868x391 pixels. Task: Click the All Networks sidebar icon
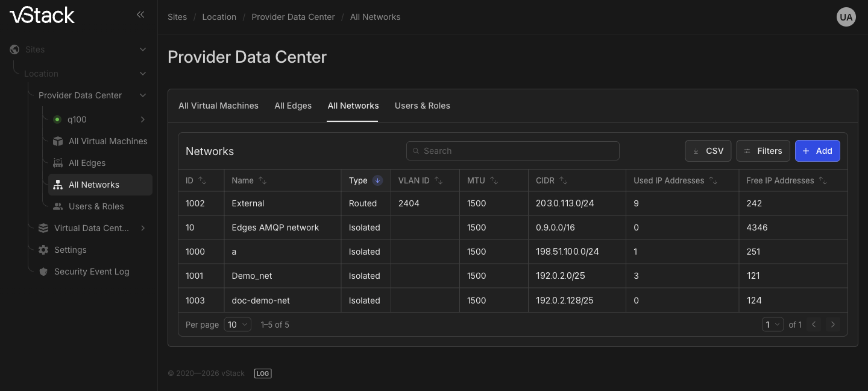(x=58, y=185)
